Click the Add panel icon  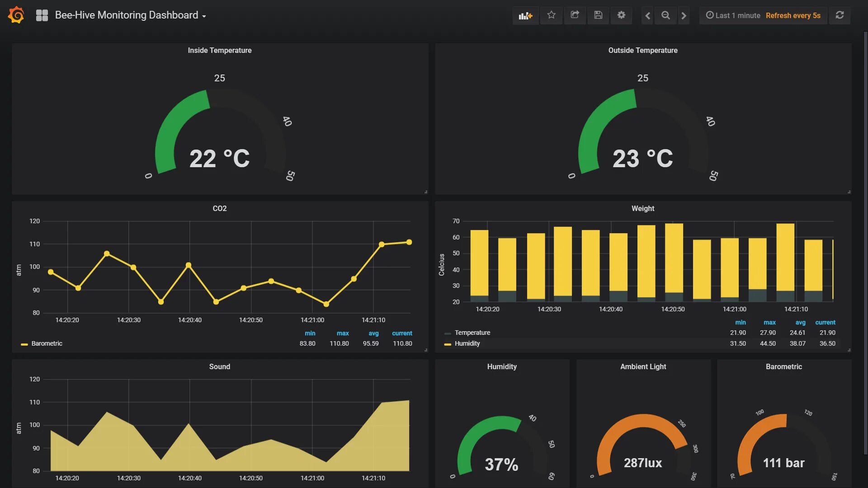click(525, 15)
